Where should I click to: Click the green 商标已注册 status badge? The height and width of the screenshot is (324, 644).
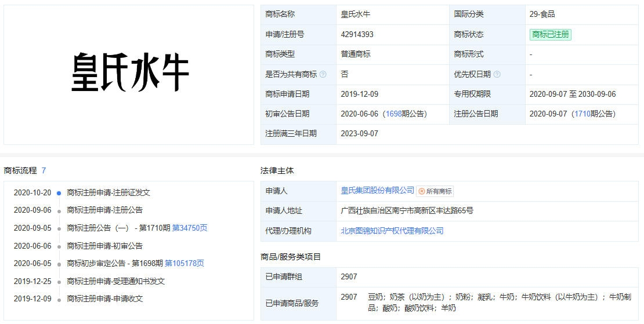551,34
